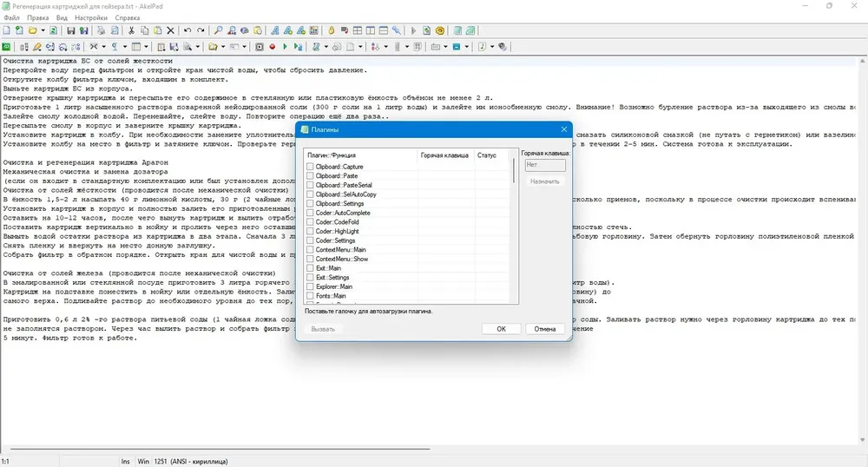Check the ContextMenu::Main checkbox
The width and height of the screenshot is (868, 467).
coord(310,249)
